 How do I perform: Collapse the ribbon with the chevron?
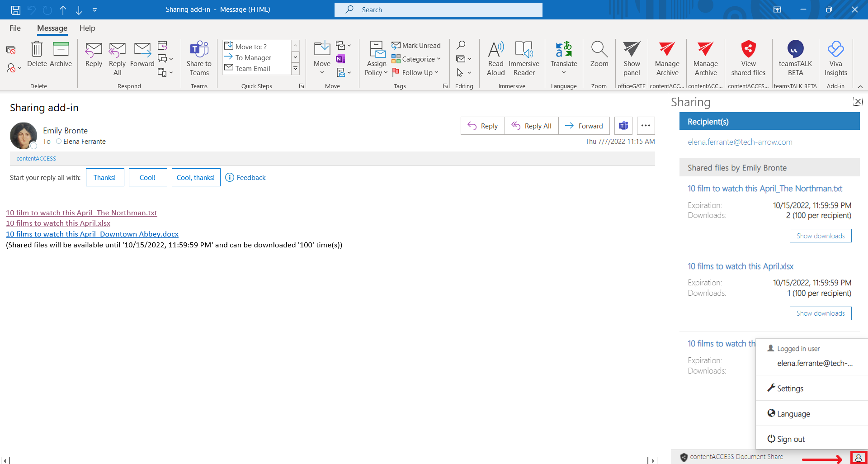tap(860, 86)
